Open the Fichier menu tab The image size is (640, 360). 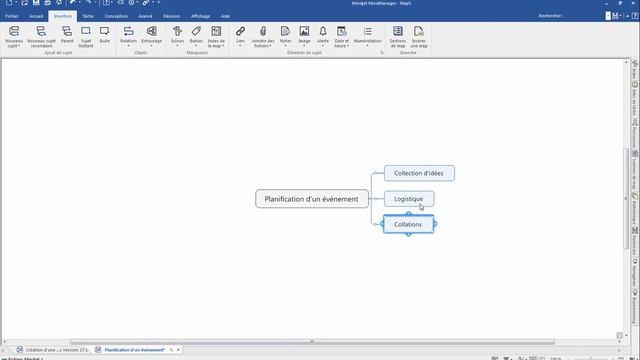pyautogui.click(x=12, y=16)
